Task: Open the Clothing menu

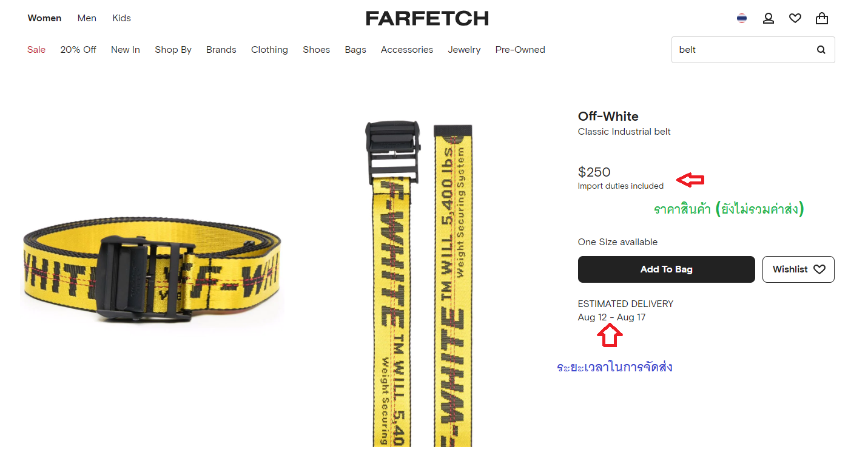Action: (x=269, y=50)
